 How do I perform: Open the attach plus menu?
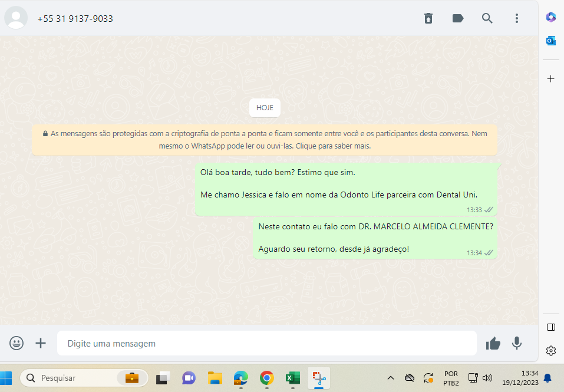41,343
